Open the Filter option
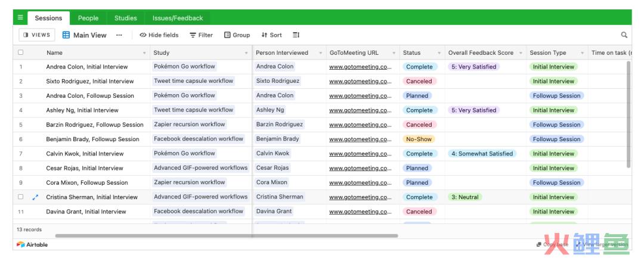 click(x=202, y=35)
